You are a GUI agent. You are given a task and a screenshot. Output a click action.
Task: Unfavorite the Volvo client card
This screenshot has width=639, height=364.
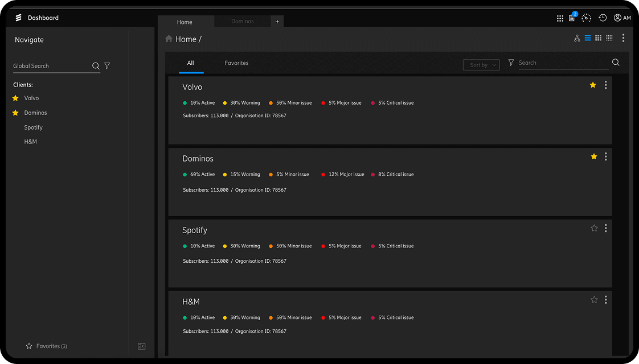pos(592,85)
